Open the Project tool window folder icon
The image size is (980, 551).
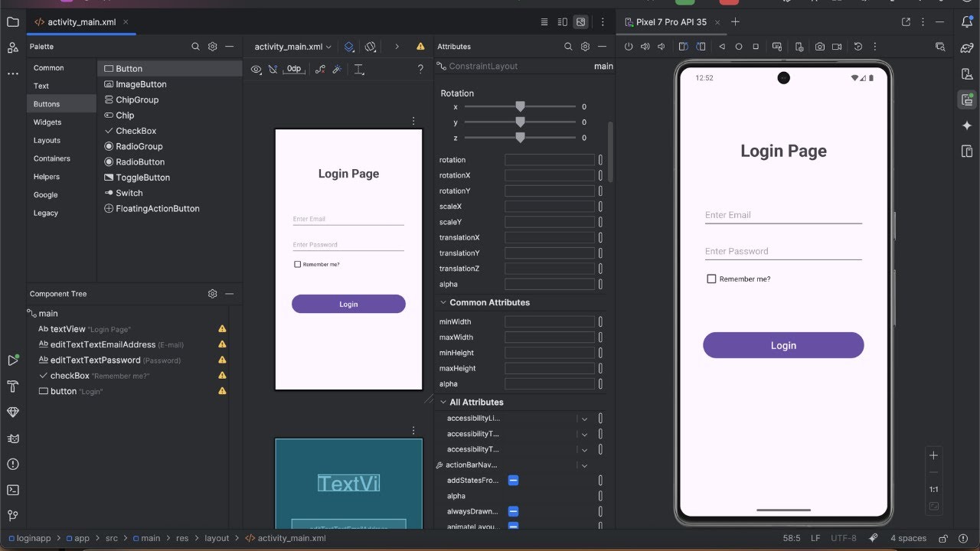(x=12, y=22)
